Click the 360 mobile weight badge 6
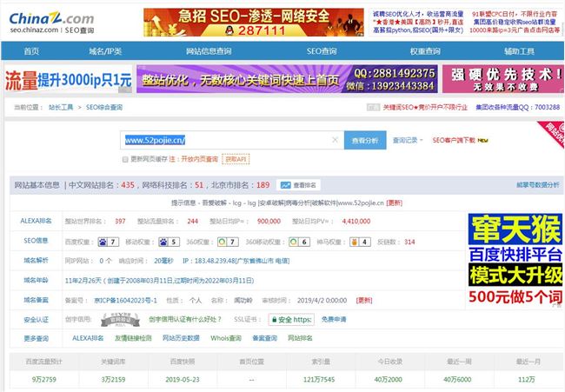 (299, 242)
